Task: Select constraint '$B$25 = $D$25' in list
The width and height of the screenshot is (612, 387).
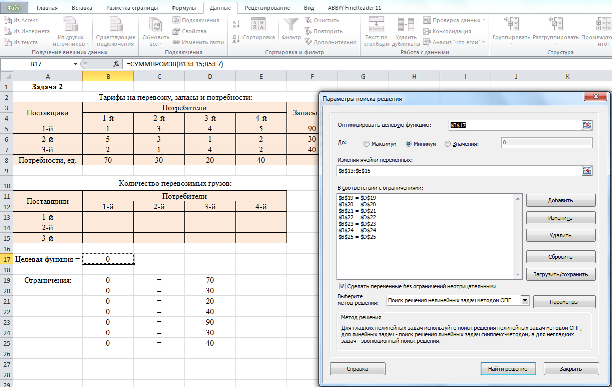Action: 357,237
